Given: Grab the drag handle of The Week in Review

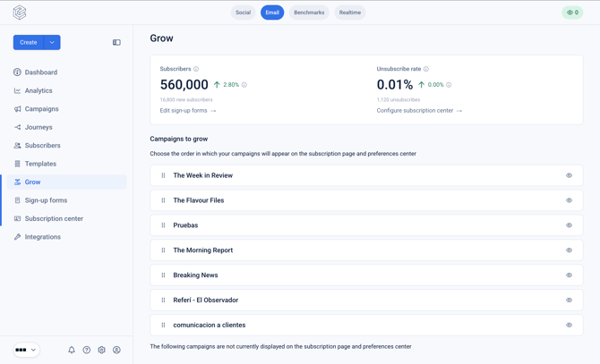Looking at the screenshot, I should click(x=163, y=175).
